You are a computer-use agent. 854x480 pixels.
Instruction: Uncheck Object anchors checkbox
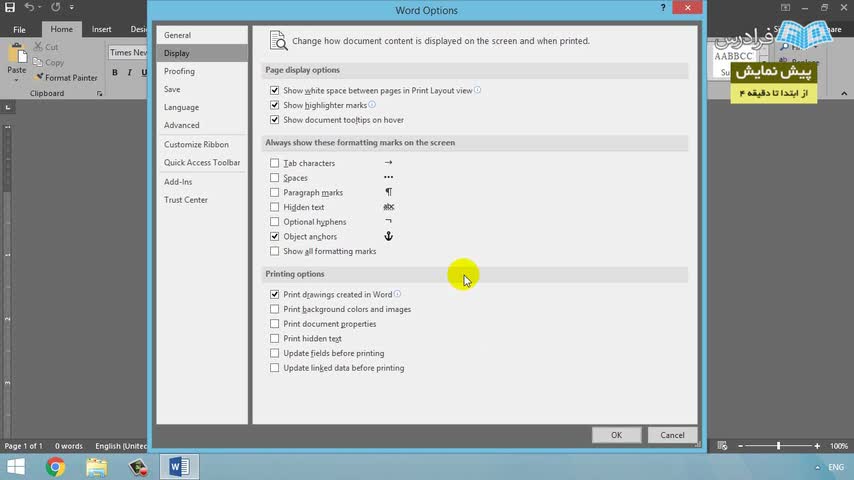pos(274,236)
